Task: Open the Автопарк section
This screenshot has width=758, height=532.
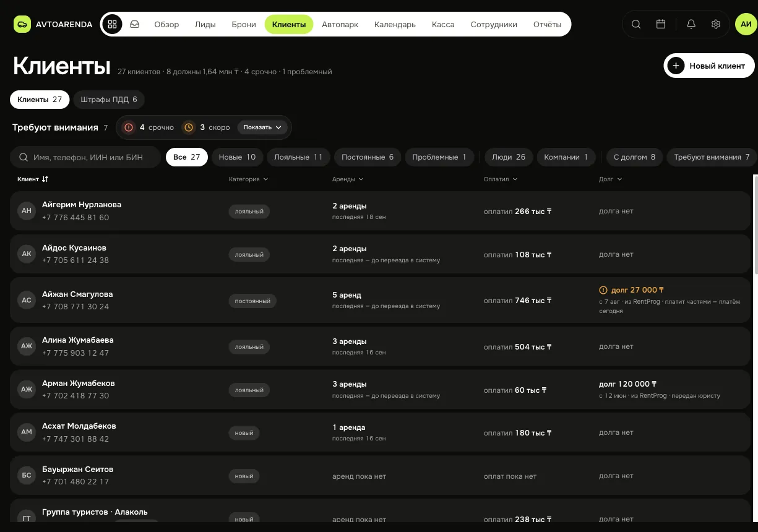Action: pyautogui.click(x=340, y=24)
